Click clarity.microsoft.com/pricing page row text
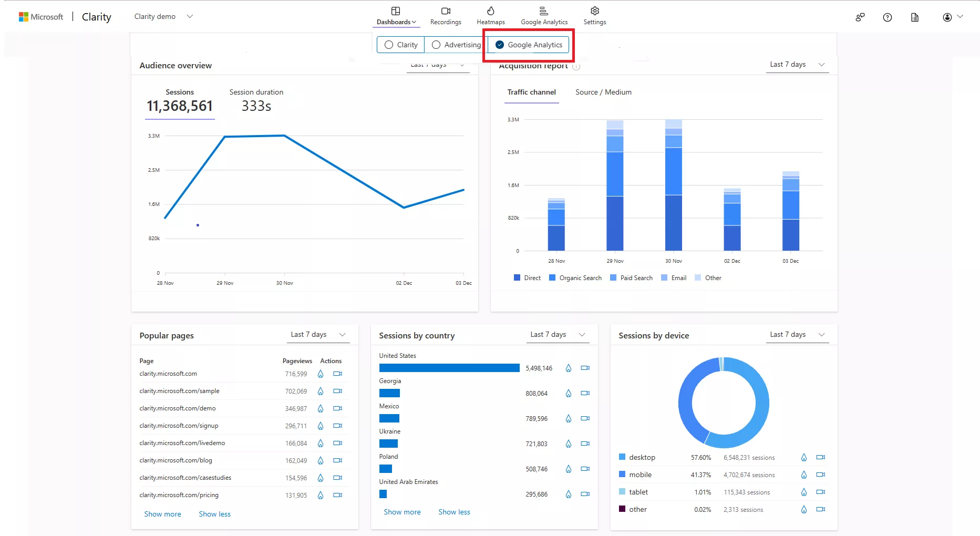Screen dimensions: 980x536 tap(179, 495)
